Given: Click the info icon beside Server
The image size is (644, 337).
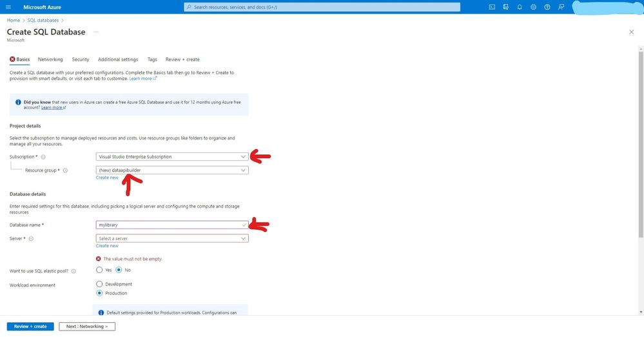Looking at the screenshot, I should click(x=31, y=239).
